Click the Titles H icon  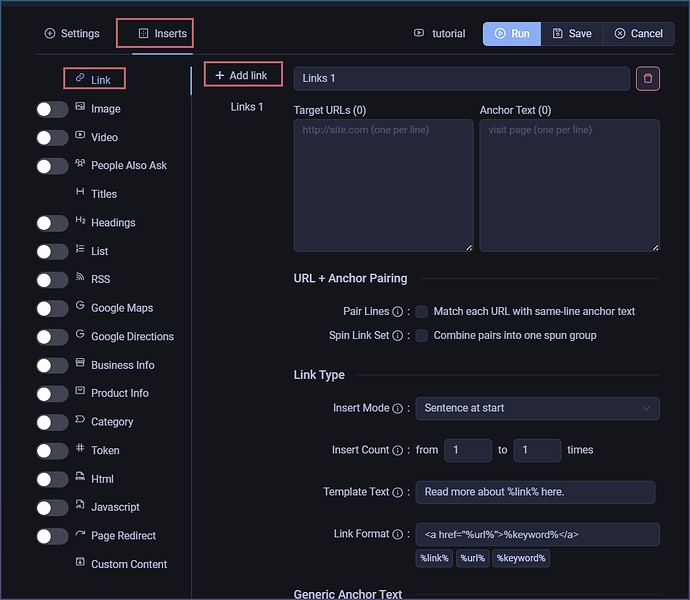[80, 191]
